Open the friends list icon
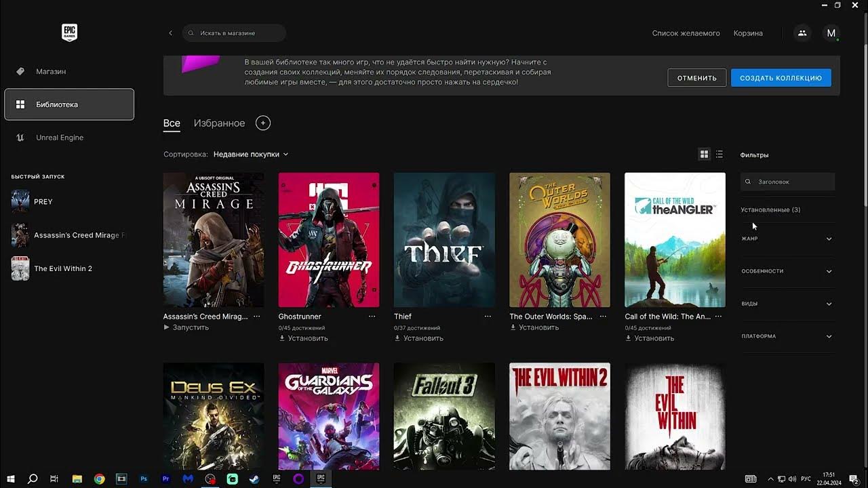868x488 pixels. pos(802,33)
